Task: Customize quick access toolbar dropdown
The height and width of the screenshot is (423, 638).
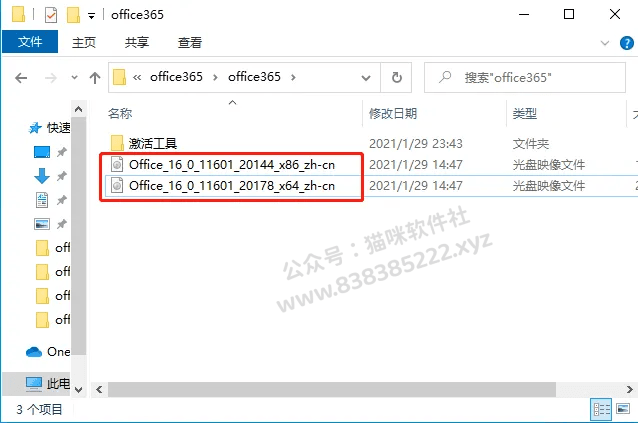Action: pos(92,16)
